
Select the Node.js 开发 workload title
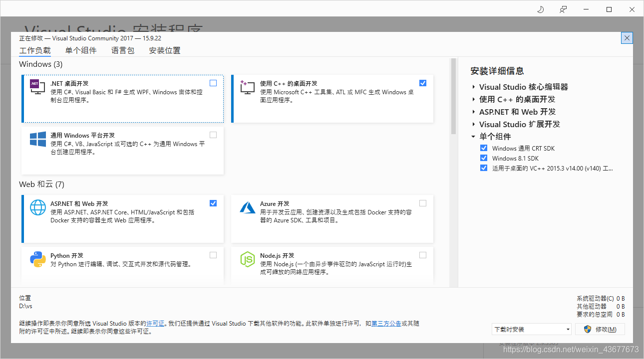coord(277,256)
